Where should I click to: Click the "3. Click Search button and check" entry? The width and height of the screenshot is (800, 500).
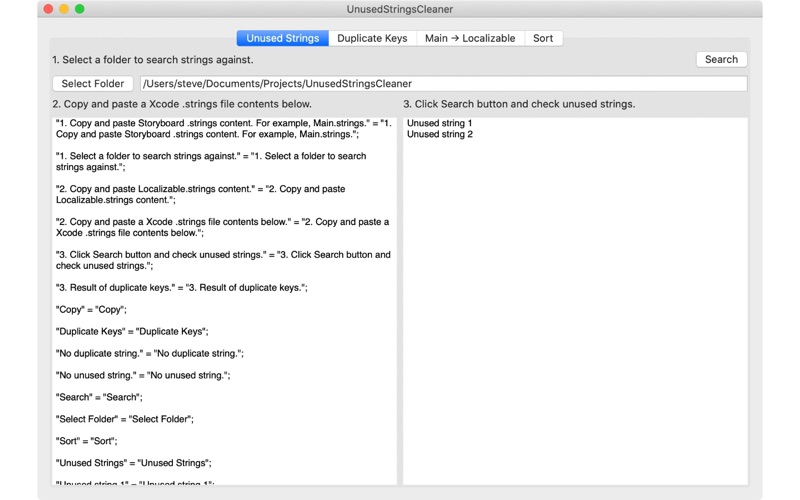tap(223, 260)
